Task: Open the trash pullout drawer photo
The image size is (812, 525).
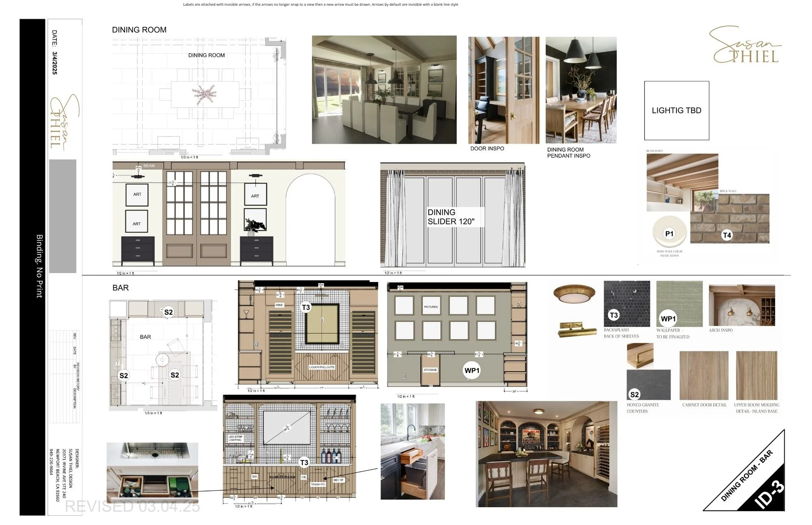Action: [412, 452]
